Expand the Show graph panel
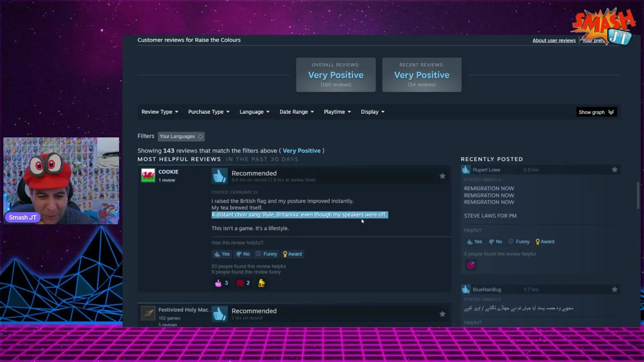Image resolution: width=644 pixels, height=362 pixels. 596,112
